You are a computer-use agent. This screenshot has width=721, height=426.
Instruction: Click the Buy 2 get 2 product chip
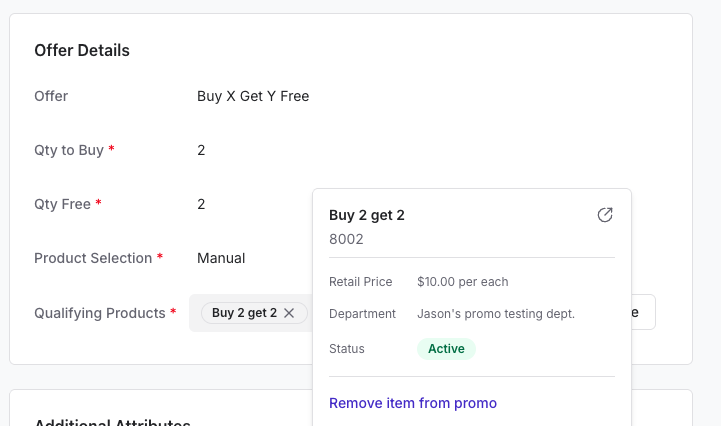(x=244, y=313)
